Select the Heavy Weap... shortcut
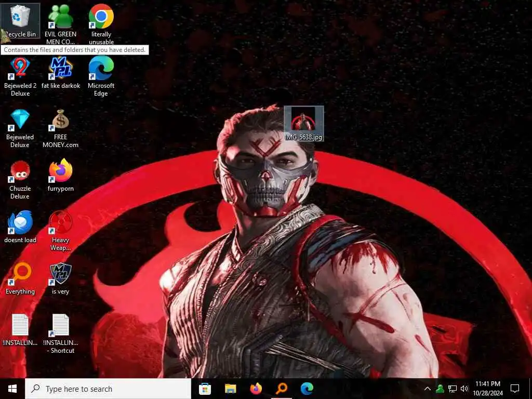 (x=60, y=231)
